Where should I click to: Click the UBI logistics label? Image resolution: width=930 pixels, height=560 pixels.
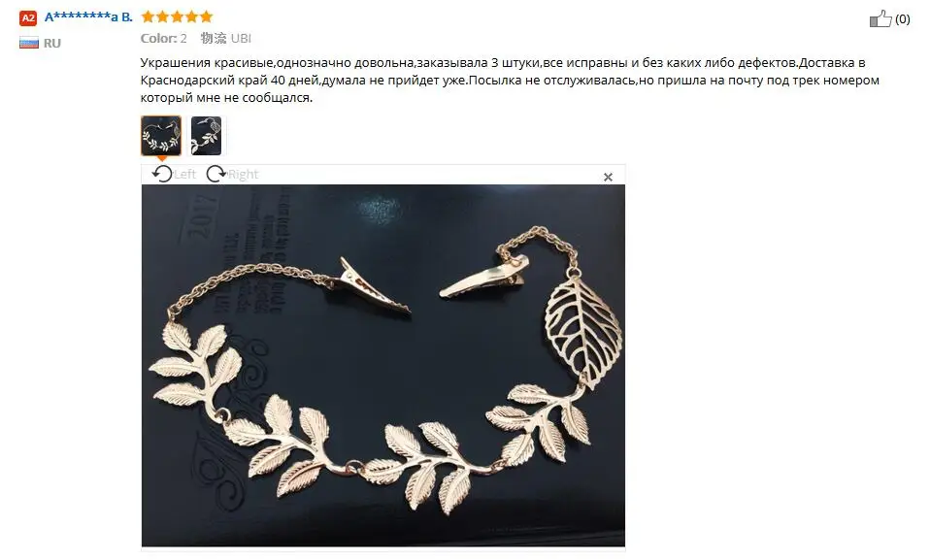coord(241,39)
